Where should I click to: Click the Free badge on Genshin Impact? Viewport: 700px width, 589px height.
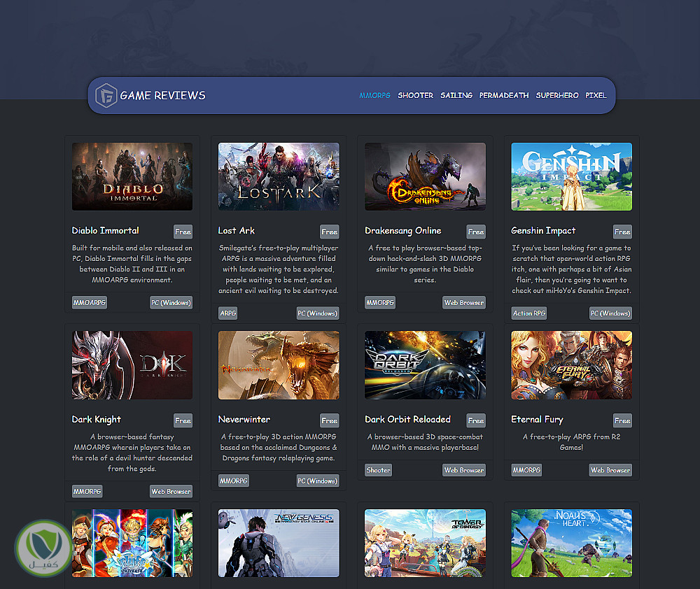click(622, 232)
